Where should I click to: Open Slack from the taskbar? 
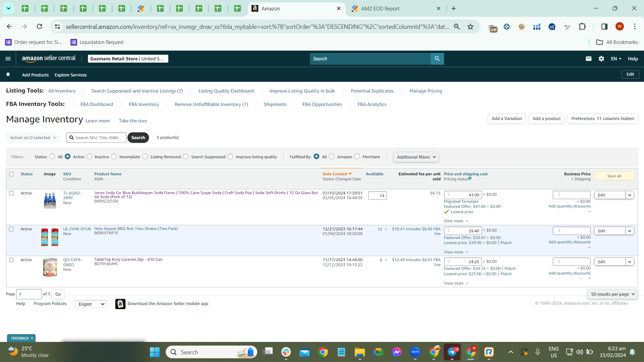tap(286, 352)
